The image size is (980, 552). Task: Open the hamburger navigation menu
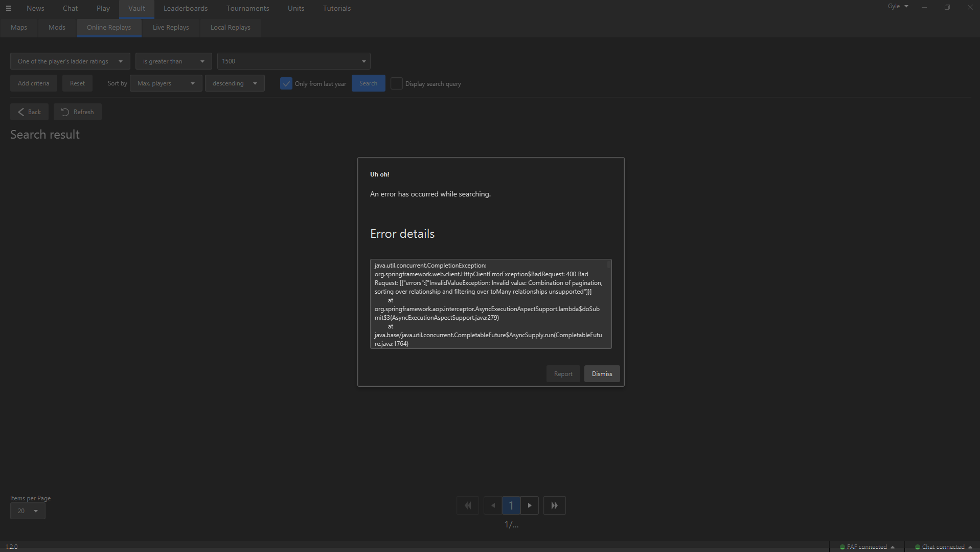pos(9,8)
